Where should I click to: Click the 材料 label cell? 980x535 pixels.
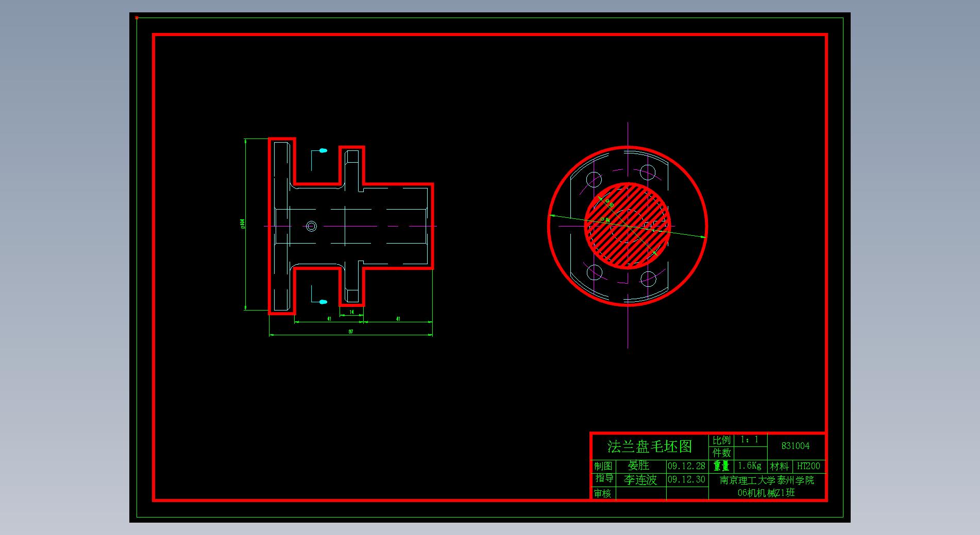coord(779,466)
